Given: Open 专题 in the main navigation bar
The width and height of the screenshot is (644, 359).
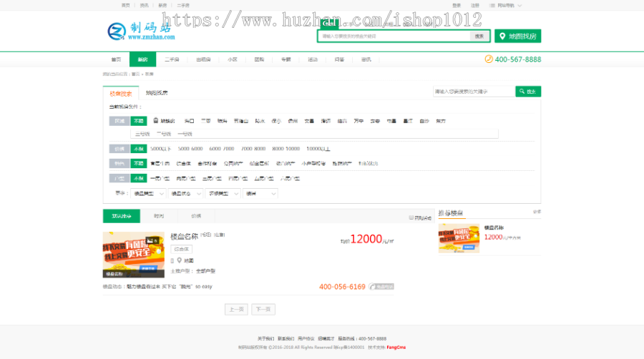Looking at the screenshot, I should (286, 59).
